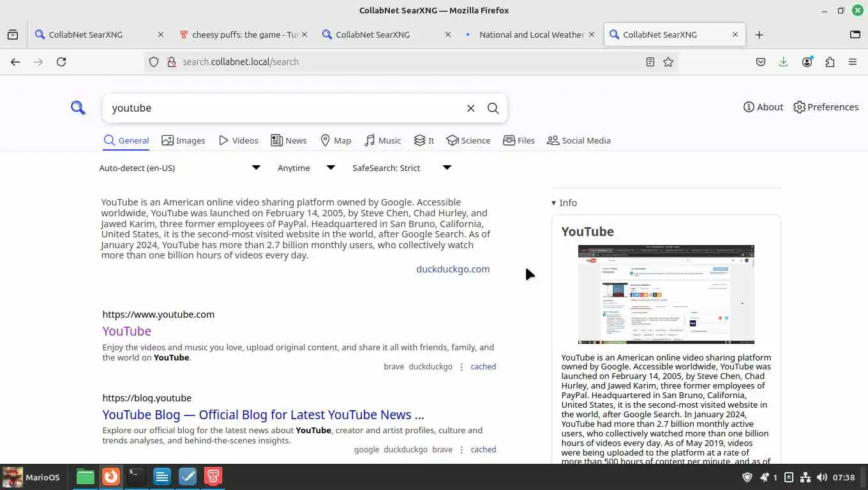
Task: Switch to the It category tab
Action: click(424, 140)
